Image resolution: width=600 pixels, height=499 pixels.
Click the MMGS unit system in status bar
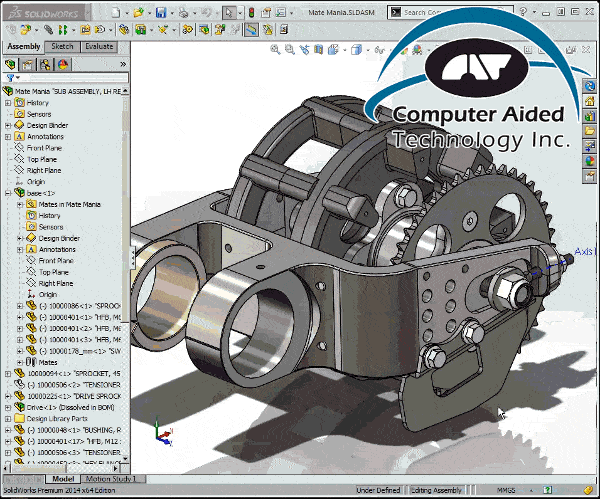point(506,490)
